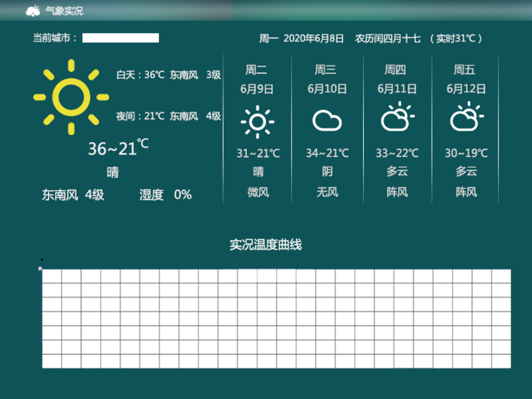Click the 当前城市 city input field

tap(121, 37)
